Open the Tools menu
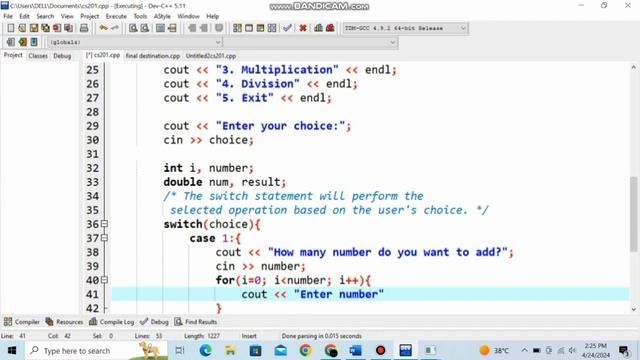This screenshot has height=360, width=640. tap(140, 16)
